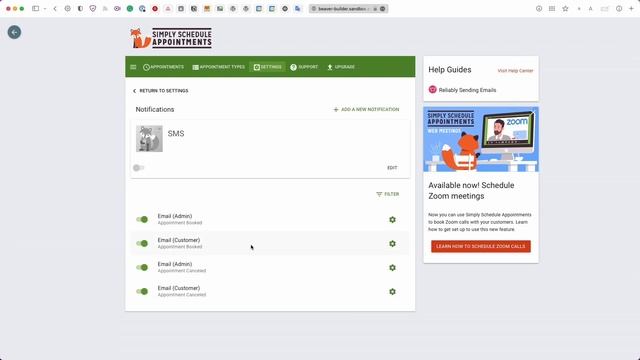Toggle Email (Admin) Appointment Canceled switch
This screenshot has height=360, width=640.
pyautogui.click(x=142, y=268)
